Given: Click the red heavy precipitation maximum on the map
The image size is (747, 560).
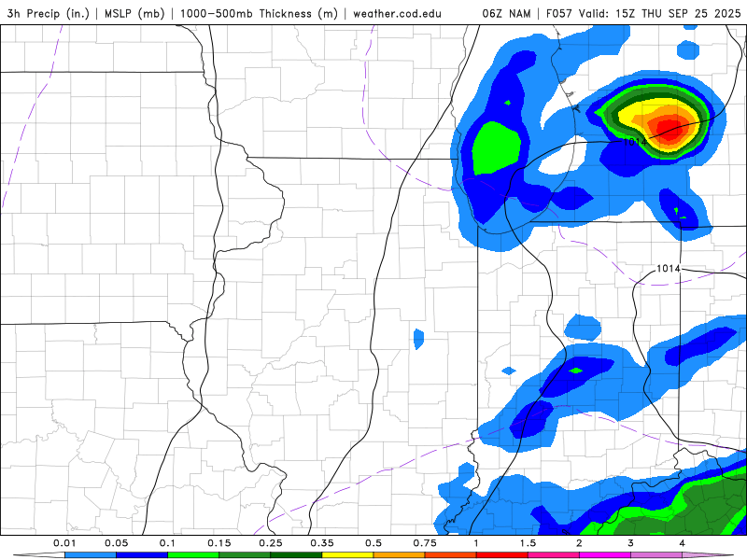Looking at the screenshot, I should [671, 131].
